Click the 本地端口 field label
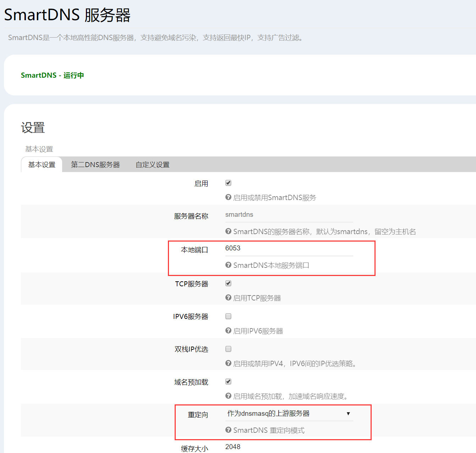Viewport: 476px width, 453px height. pyautogui.click(x=195, y=250)
